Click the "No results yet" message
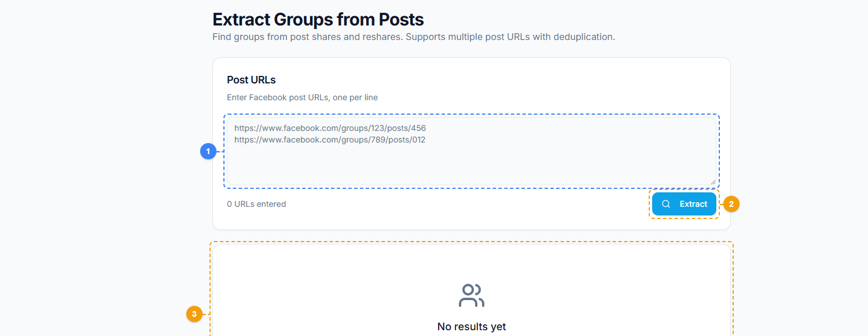Image resolution: width=868 pixels, height=336 pixels. [x=472, y=327]
